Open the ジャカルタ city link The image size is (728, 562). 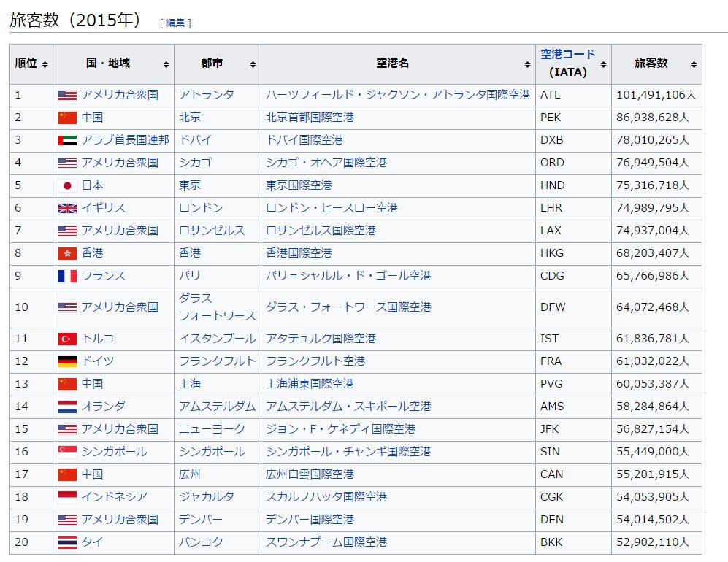tap(207, 496)
